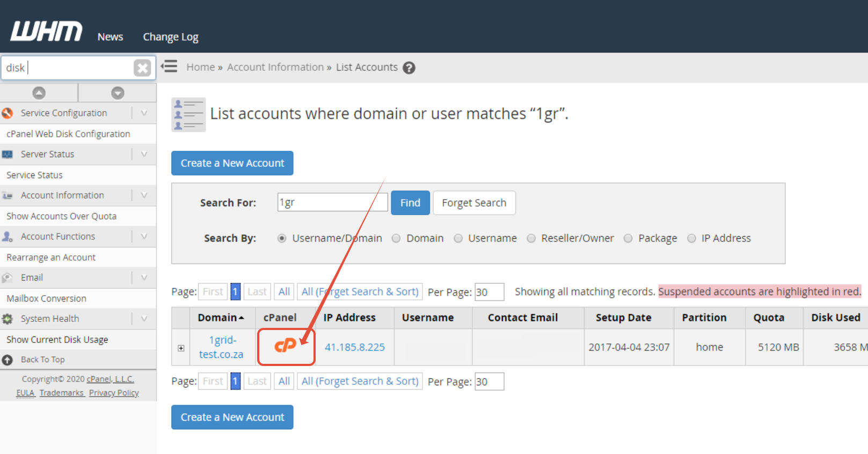Open News in top navigation
868x454 pixels.
point(110,37)
